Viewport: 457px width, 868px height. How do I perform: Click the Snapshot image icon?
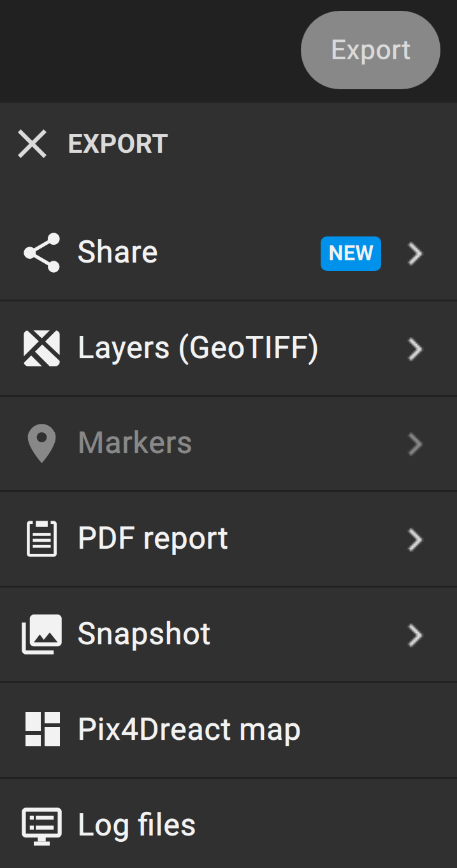click(x=41, y=633)
